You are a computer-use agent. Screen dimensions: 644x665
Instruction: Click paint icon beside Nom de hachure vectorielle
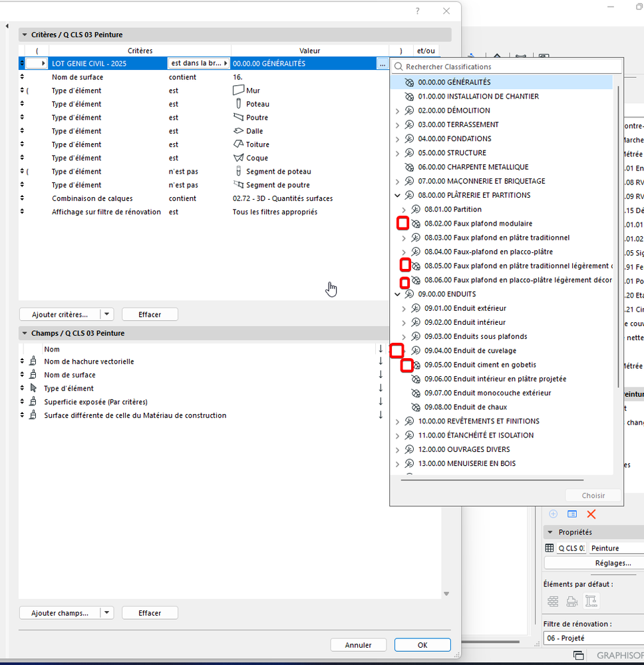33,361
